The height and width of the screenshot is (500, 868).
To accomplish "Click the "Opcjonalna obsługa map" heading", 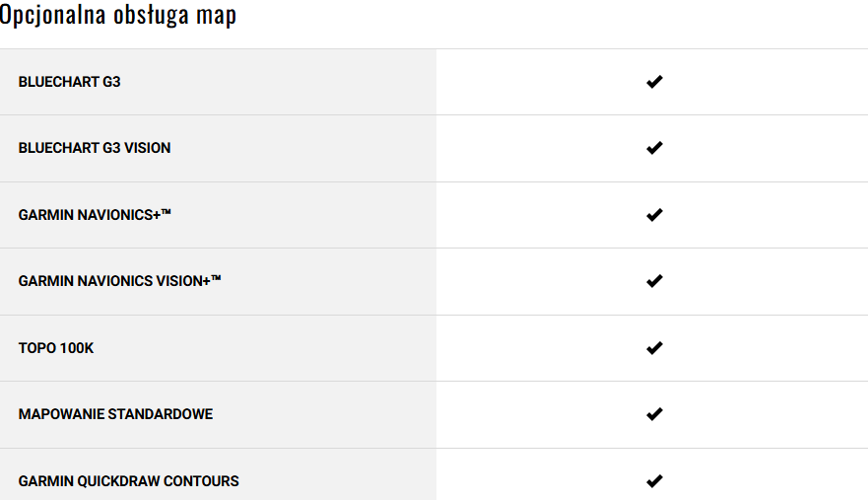I will 118,16.
